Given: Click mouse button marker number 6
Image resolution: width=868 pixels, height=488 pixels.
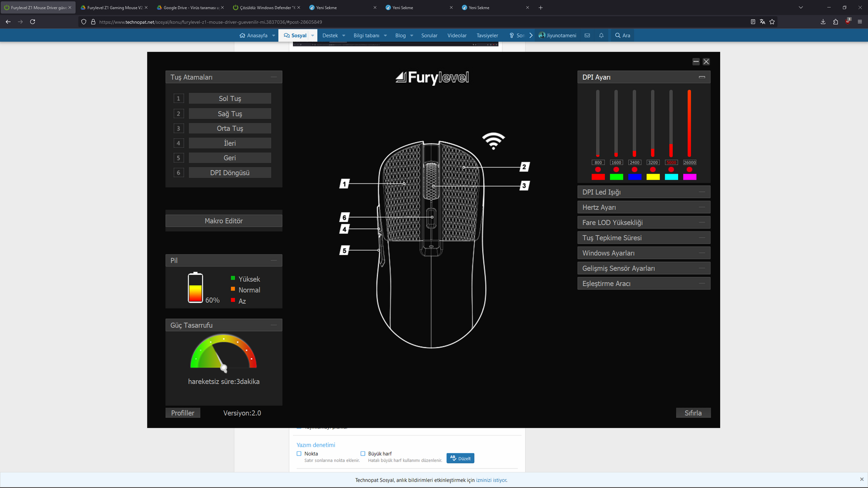Looking at the screenshot, I should click(344, 217).
